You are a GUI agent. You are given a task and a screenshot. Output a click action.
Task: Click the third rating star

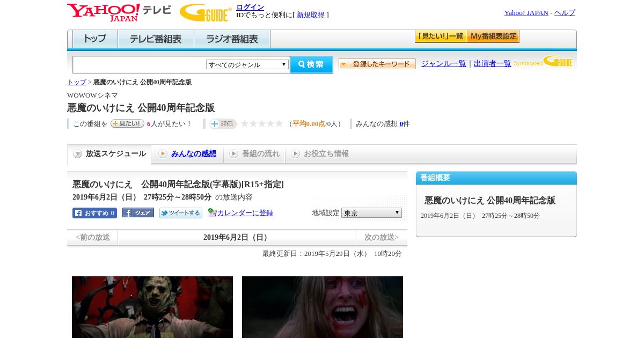click(x=262, y=123)
